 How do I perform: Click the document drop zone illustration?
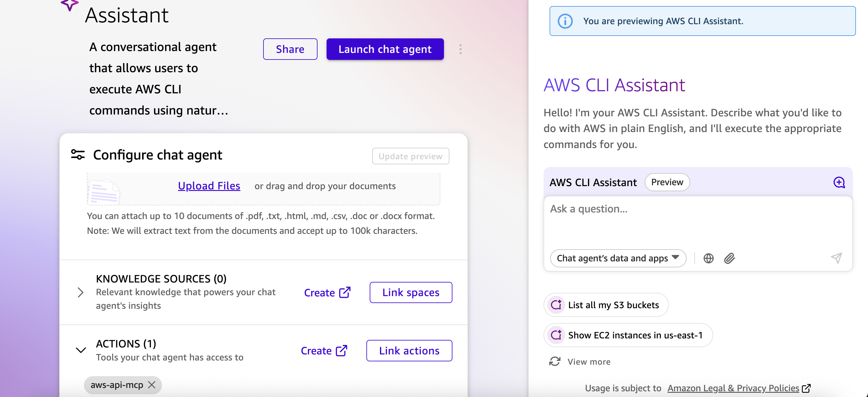click(x=104, y=192)
